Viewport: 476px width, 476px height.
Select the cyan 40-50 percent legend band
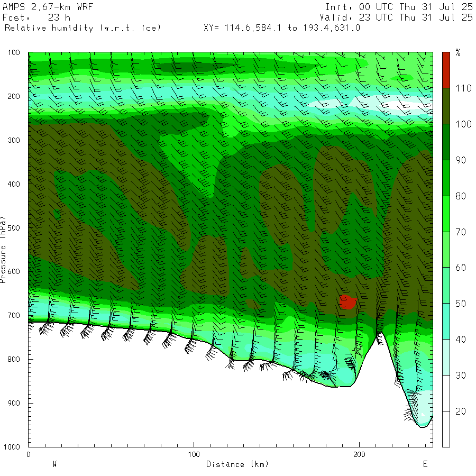coord(446,321)
